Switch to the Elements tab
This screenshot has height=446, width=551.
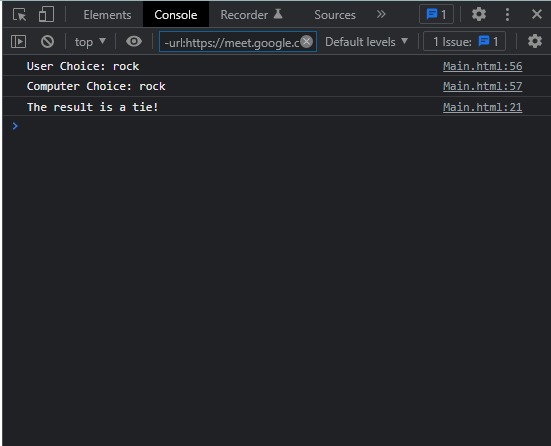click(x=107, y=15)
